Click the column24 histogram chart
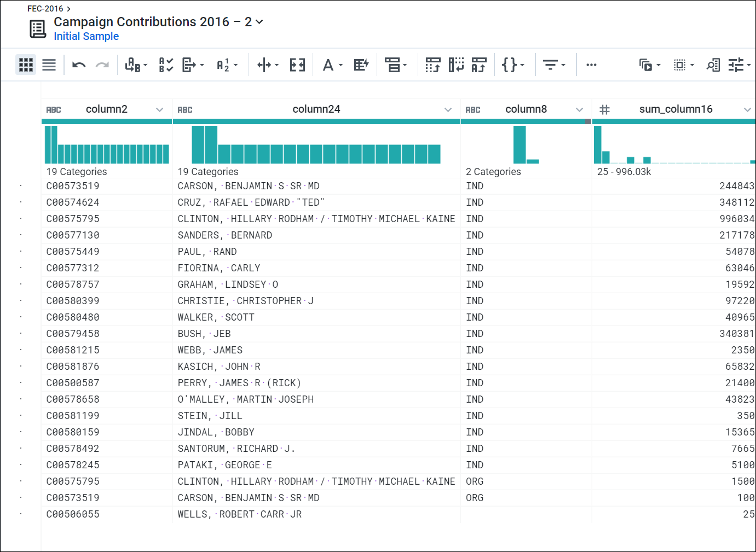 (x=316, y=144)
